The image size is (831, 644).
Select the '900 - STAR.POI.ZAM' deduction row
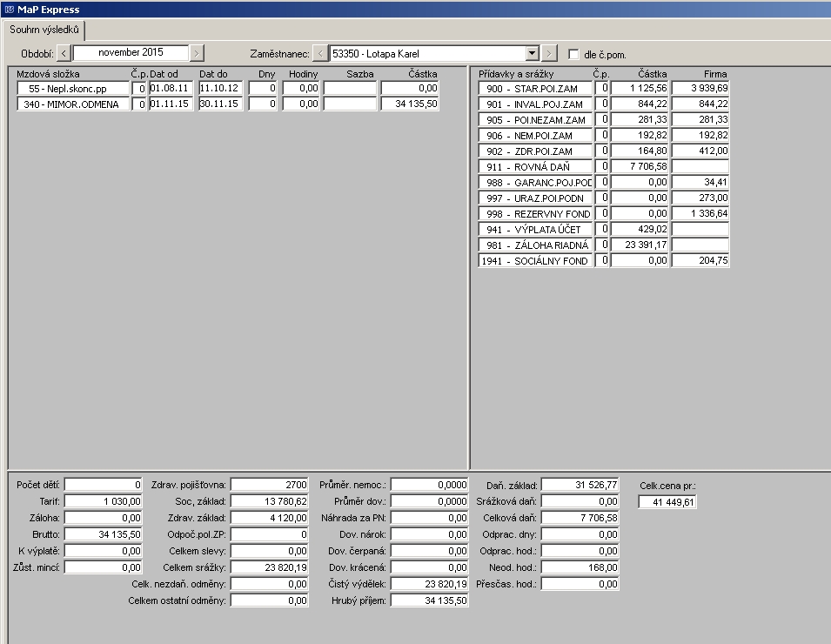pyautogui.click(x=535, y=89)
